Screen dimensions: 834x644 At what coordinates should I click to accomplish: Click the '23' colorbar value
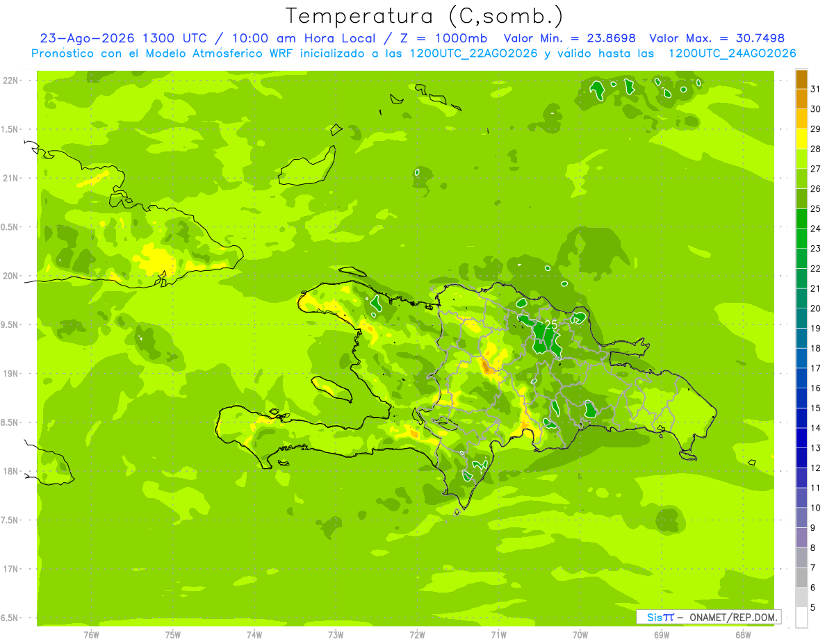point(816,249)
